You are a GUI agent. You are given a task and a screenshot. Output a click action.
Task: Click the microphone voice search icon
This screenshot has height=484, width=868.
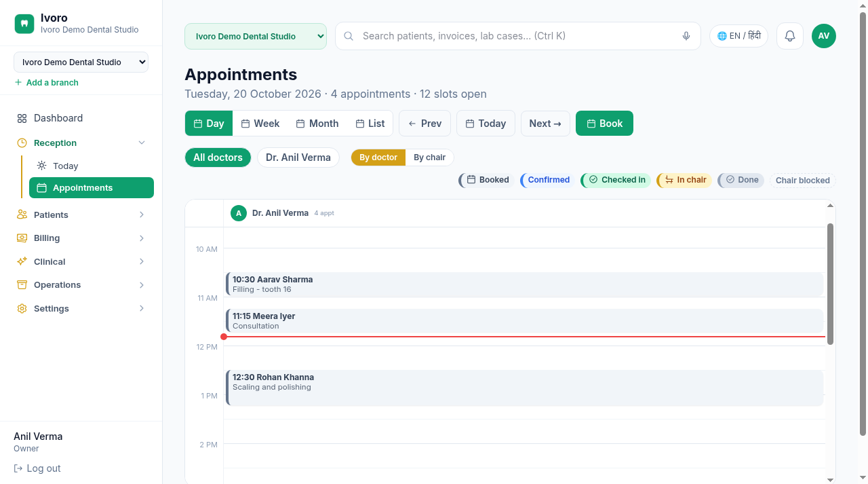[686, 36]
